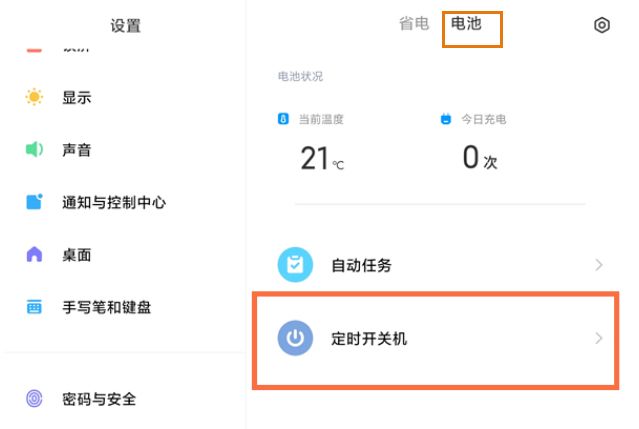Click the sun icon for Display
This screenshot has height=429, width=639.
tap(35, 98)
